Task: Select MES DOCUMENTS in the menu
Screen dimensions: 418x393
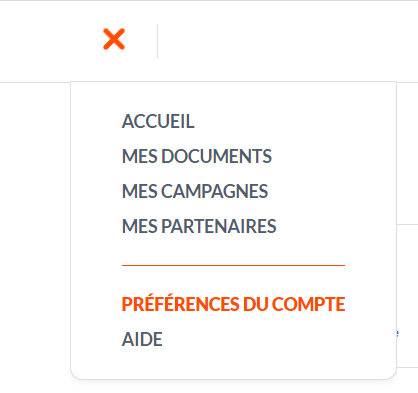Action: 197,156
